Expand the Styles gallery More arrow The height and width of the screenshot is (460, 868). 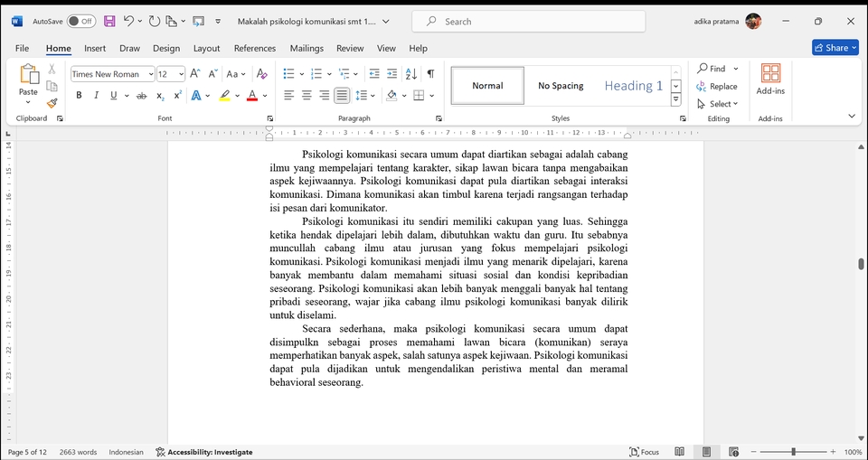tap(676, 99)
